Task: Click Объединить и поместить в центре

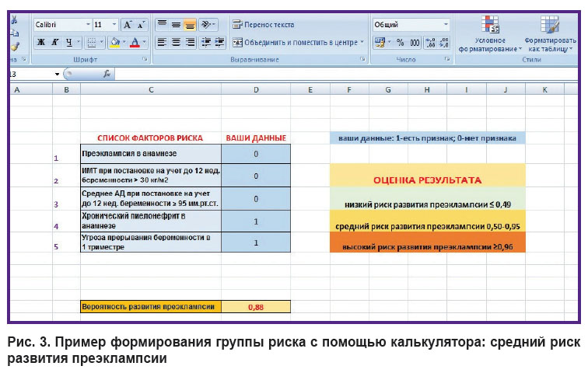Action: click(295, 42)
